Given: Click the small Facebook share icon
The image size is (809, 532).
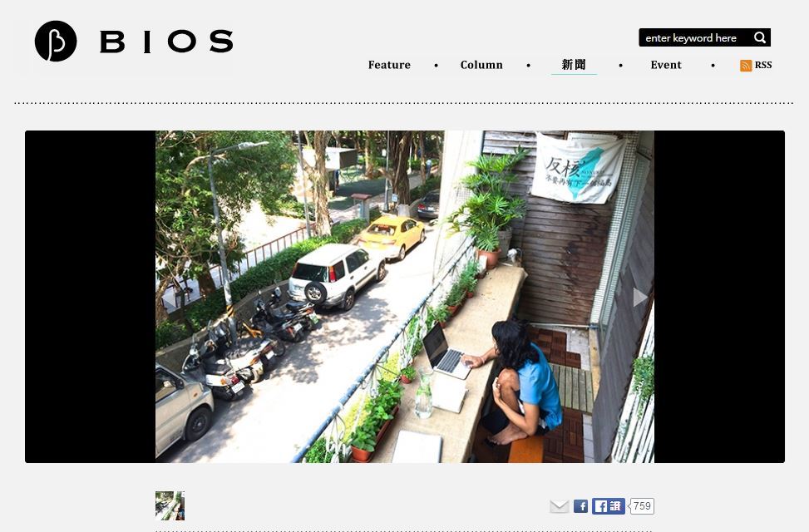Looking at the screenshot, I should 580,506.
